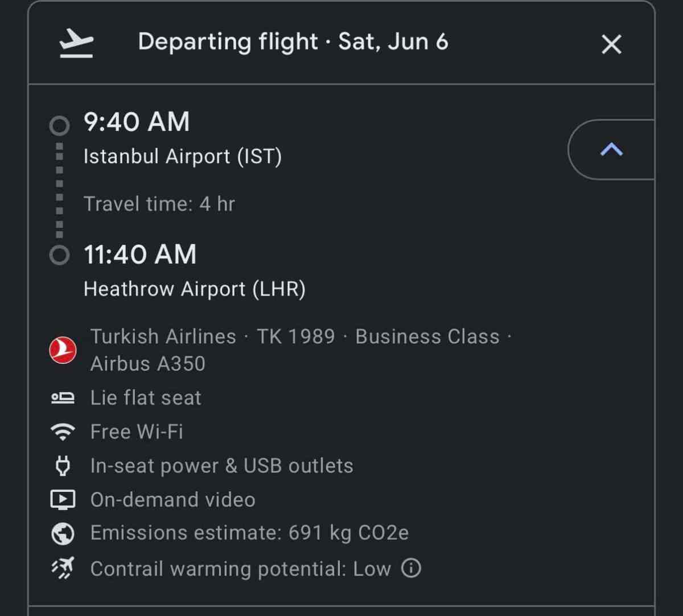Click the lie flat seat icon
Viewport: 683px width, 616px height.
(x=63, y=398)
